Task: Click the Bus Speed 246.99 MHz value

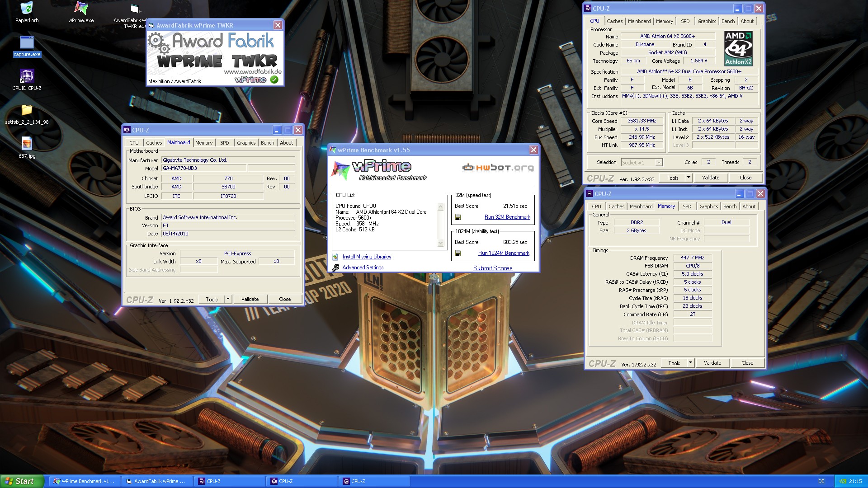Action: [642, 137]
